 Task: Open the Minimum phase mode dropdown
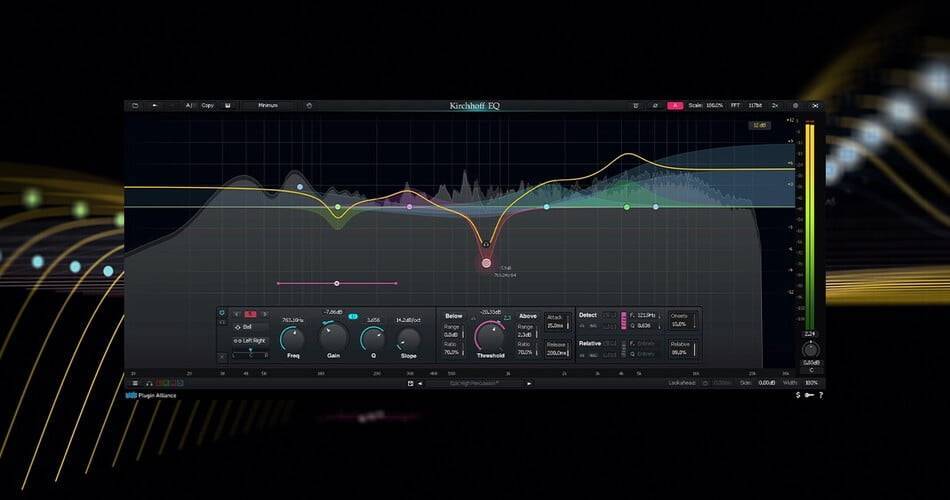(268, 105)
